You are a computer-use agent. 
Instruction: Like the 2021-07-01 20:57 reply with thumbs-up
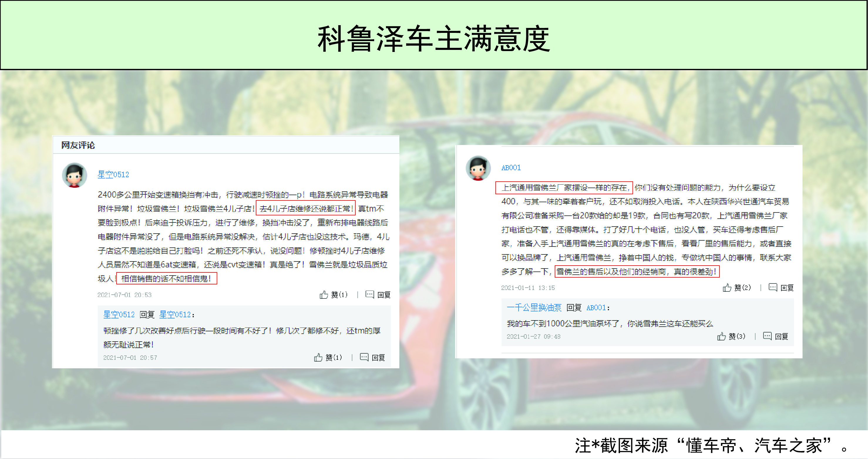[x=318, y=357]
